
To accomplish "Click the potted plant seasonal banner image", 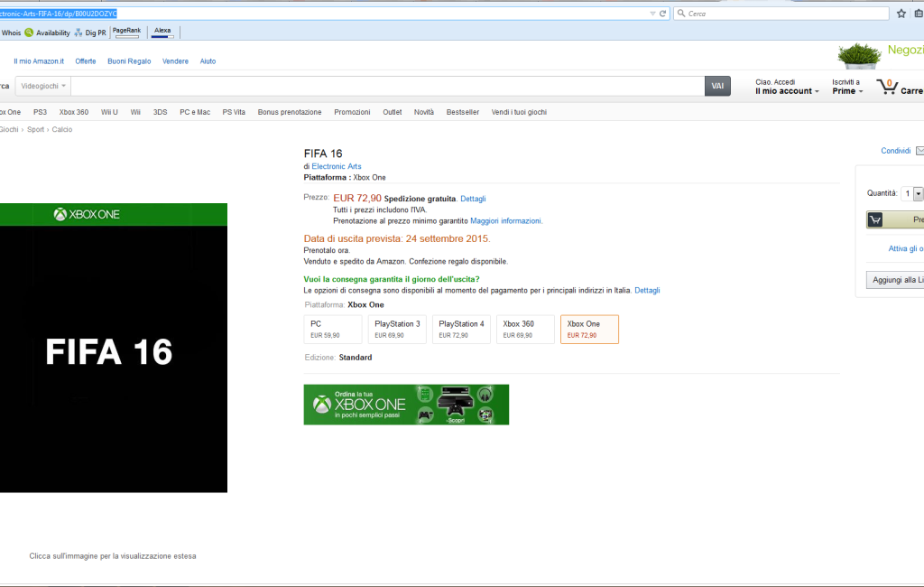I will (859, 56).
